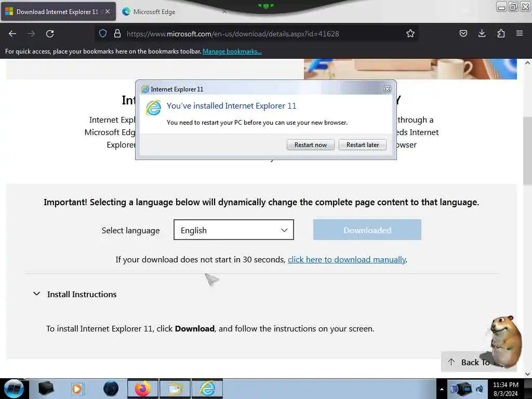The width and height of the screenshot is (532, 399).
Task: Open the Save to Pocket icon
Action: (463, 33)
